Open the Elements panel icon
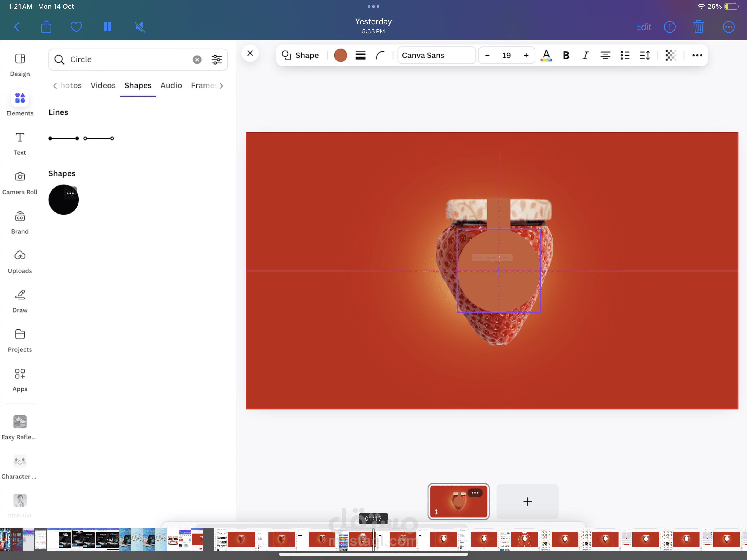This screenshot has height=560, width=747. [20, 98]
